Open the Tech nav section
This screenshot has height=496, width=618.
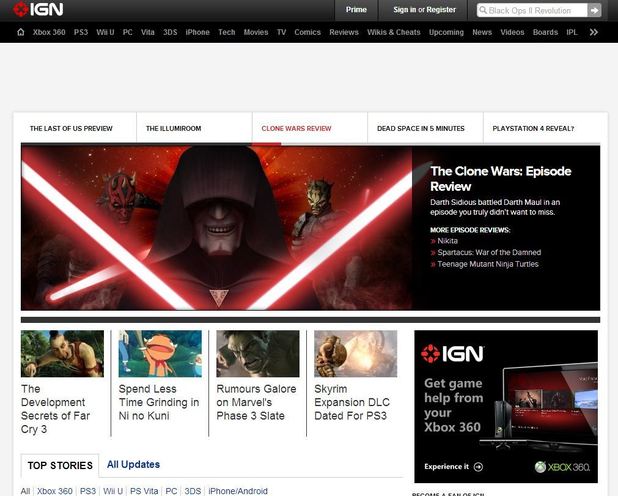[x=227, y=32]
